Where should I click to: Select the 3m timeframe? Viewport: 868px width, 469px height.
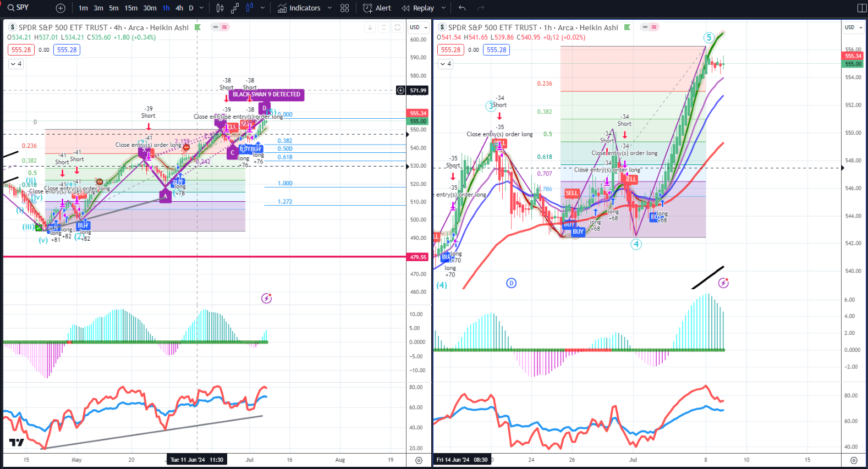coord(98,8)
